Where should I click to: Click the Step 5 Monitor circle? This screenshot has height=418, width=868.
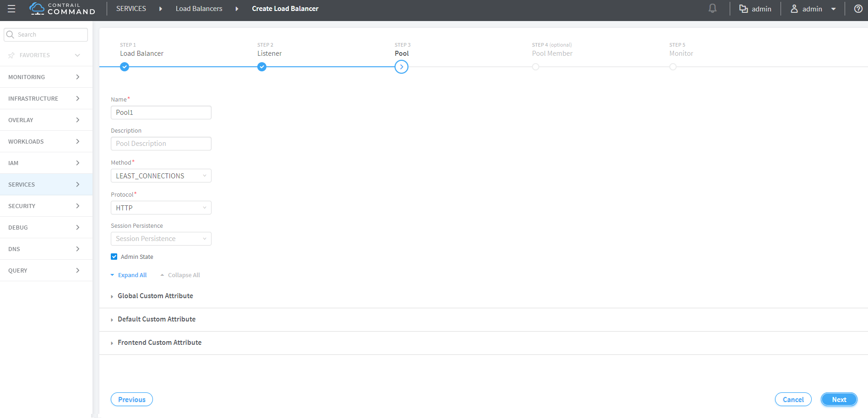click(x=673, y=67)
